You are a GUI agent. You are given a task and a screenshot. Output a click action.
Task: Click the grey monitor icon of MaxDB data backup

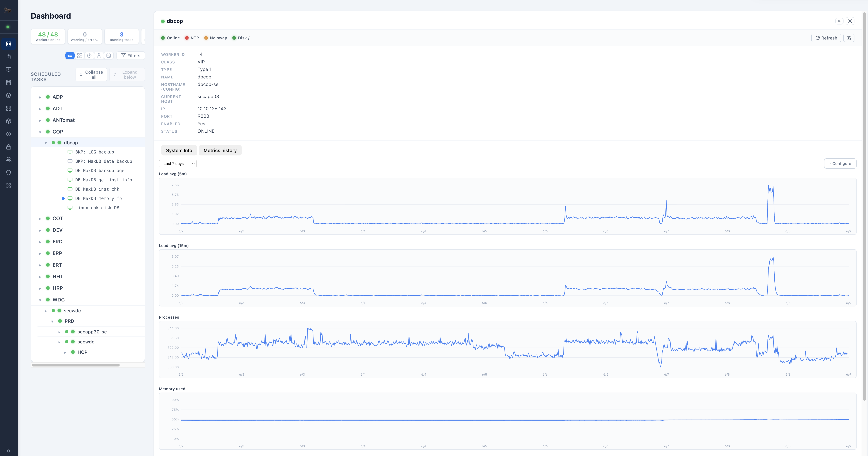70,161
